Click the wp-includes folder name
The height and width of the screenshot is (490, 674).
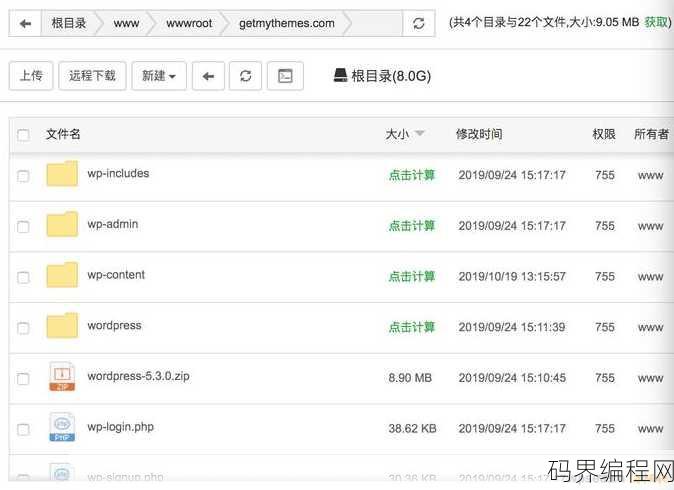(x=118, y=174)
